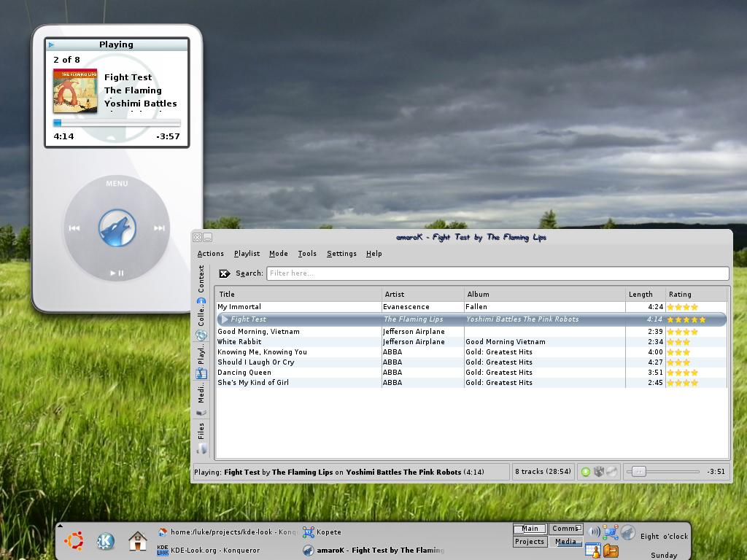
Task: Click the amaroK Fight Test taskbar entry
Action: coord(373,551)
